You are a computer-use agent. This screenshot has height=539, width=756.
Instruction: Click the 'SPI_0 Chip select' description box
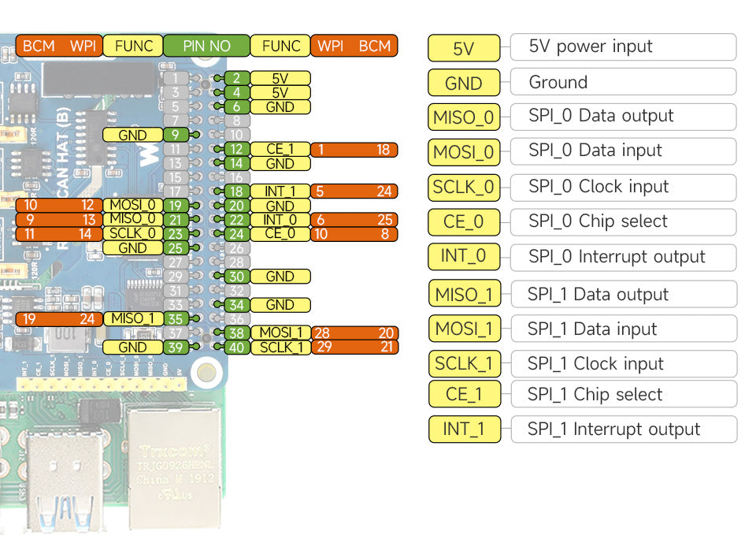(623, 222)
